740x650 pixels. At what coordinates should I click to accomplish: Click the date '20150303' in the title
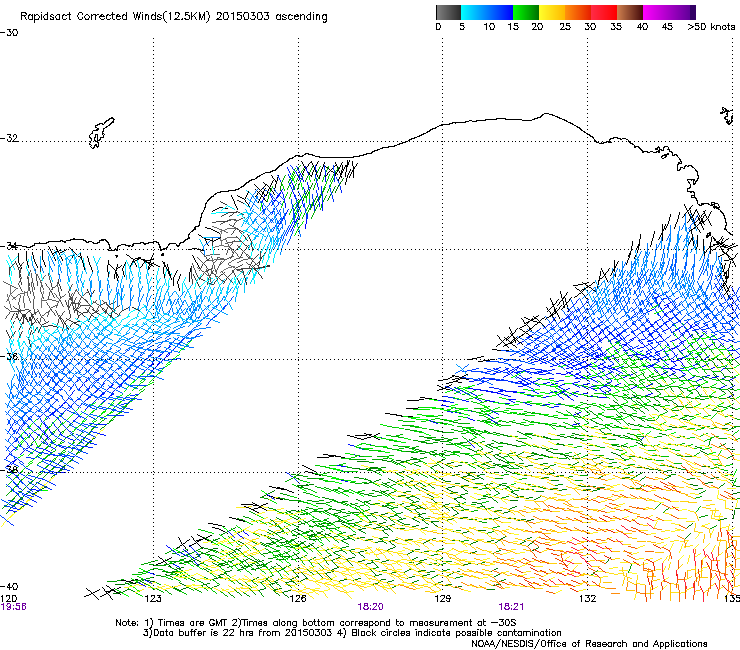[243, 17]
